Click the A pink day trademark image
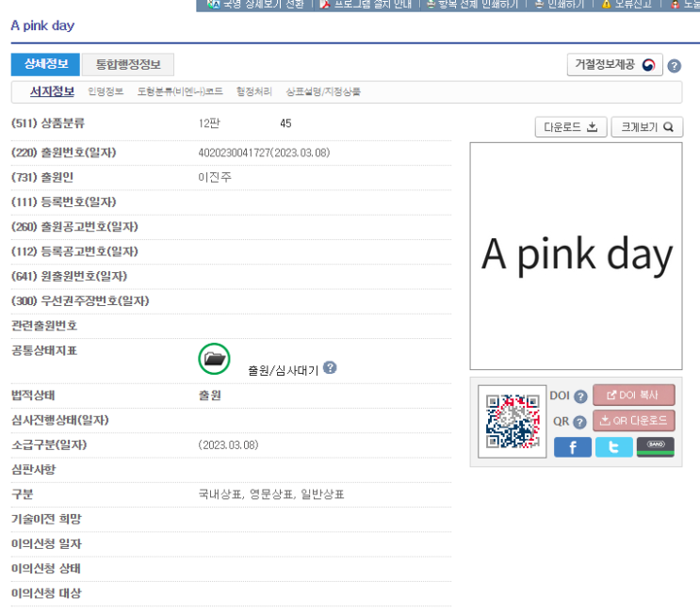This screenshot has height=613, width=700. pos(576,256)
